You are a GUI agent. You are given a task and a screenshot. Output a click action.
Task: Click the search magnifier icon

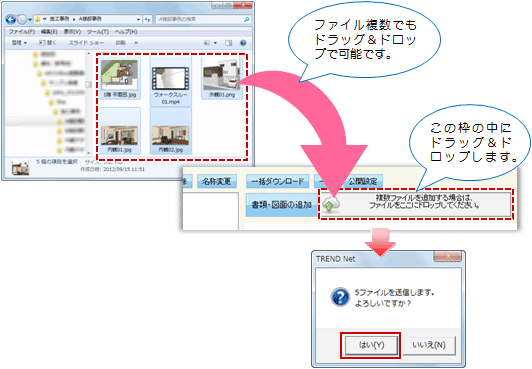[247, 19]
